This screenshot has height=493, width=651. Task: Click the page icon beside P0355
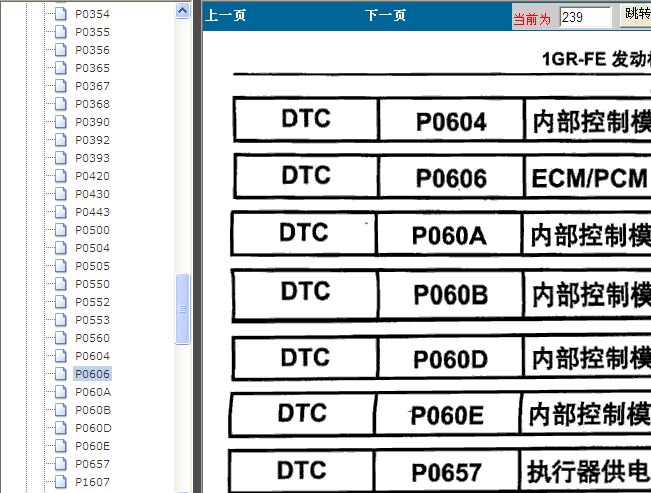[x=61, y=32]
